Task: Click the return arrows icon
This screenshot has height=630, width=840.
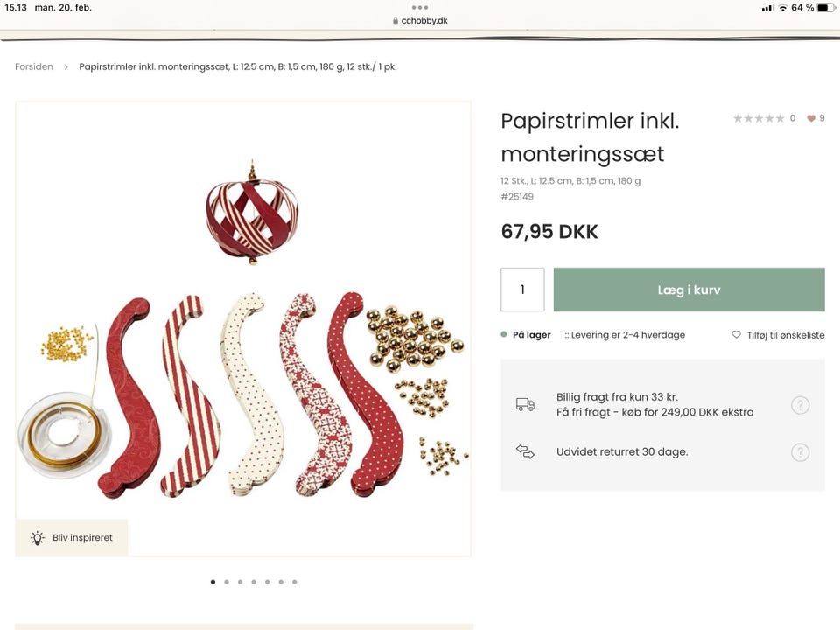Action: [525, 451]
